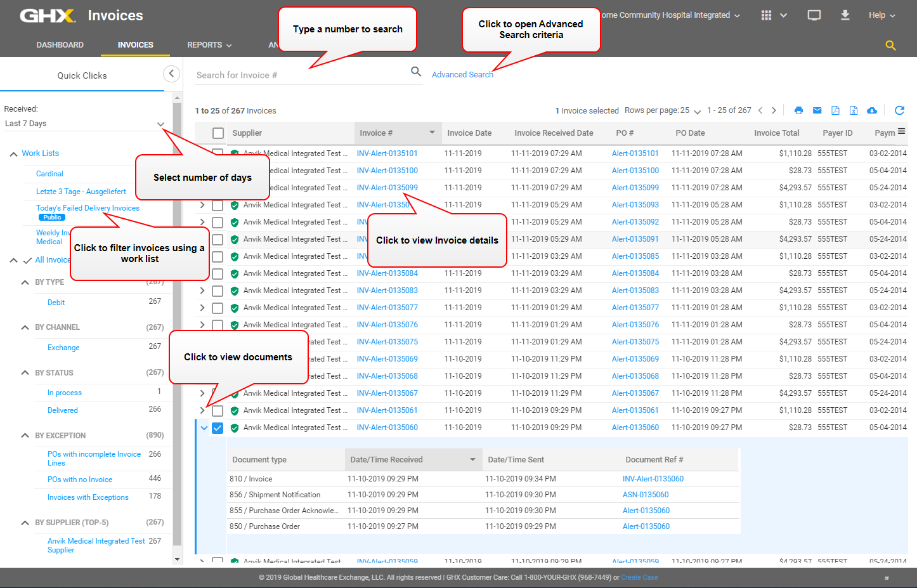The image size is (917, 588).
Task: Filter by In process status
Action: point(65,393)
